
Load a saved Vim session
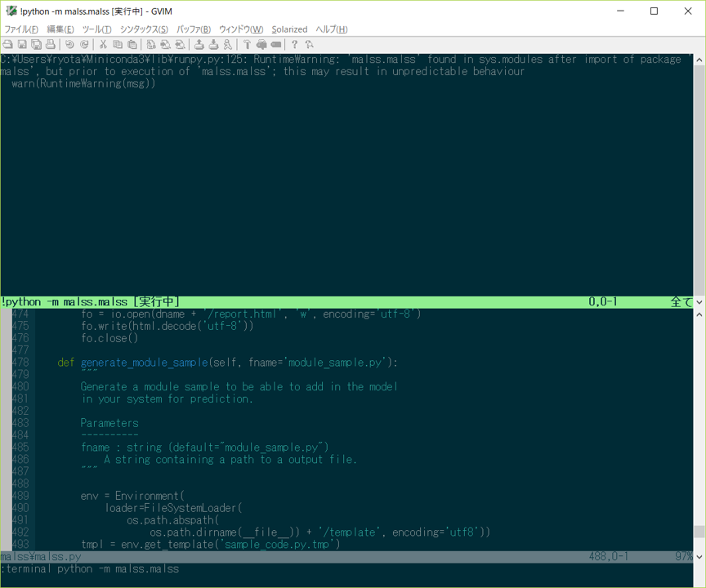click(199, 44)
